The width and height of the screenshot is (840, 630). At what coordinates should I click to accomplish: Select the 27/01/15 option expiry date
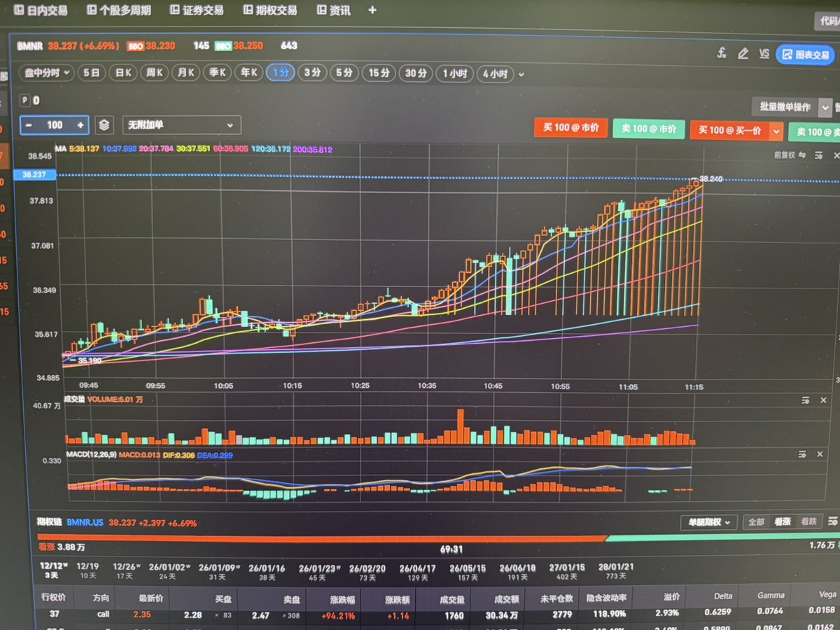tap(568, 571)
